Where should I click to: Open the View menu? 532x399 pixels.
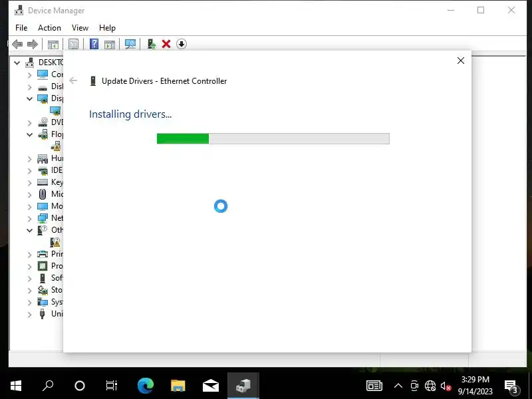click(80, 28)
